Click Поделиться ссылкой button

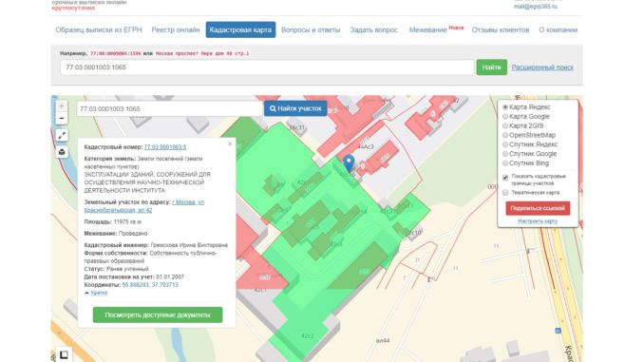pos(538,208)
